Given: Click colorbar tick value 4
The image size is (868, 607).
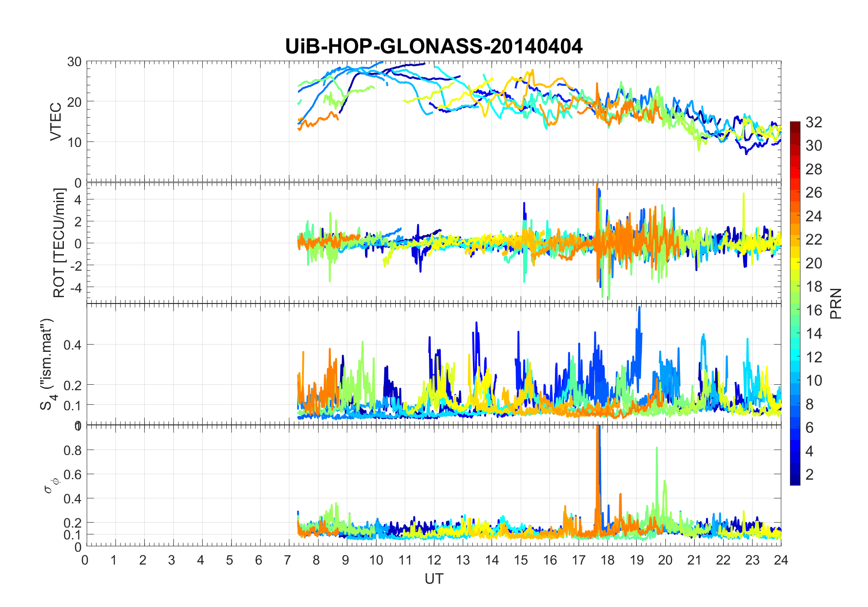Looking at the screenshot, I should coord(810,451).
